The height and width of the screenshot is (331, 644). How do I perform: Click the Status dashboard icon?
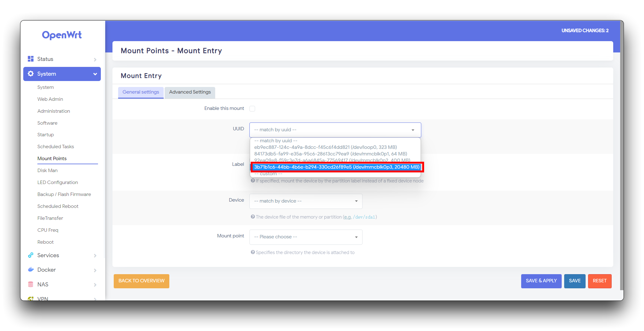[30, 59]
